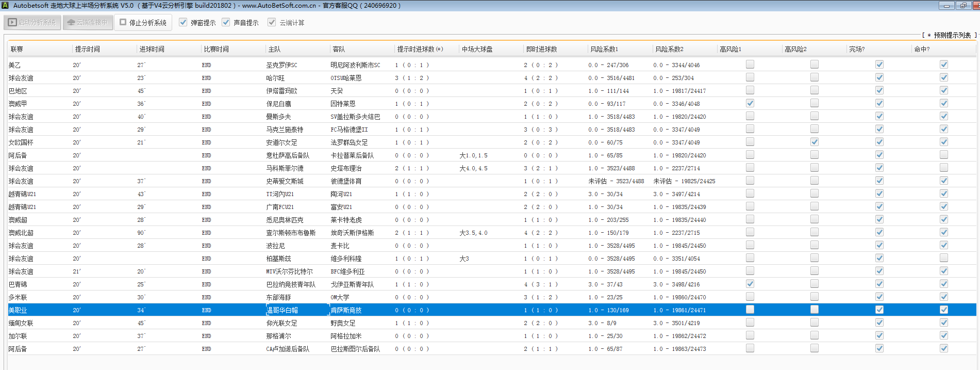
Task: Select the 查尔斯顿布布鲁斯 match row
Action: point(291,233)
